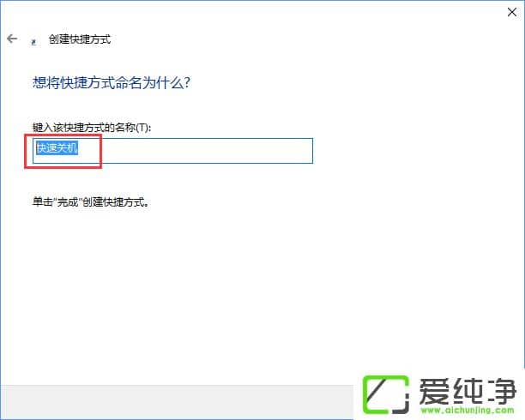Close the 创建快捷方式 dialog window

[512, 12]
